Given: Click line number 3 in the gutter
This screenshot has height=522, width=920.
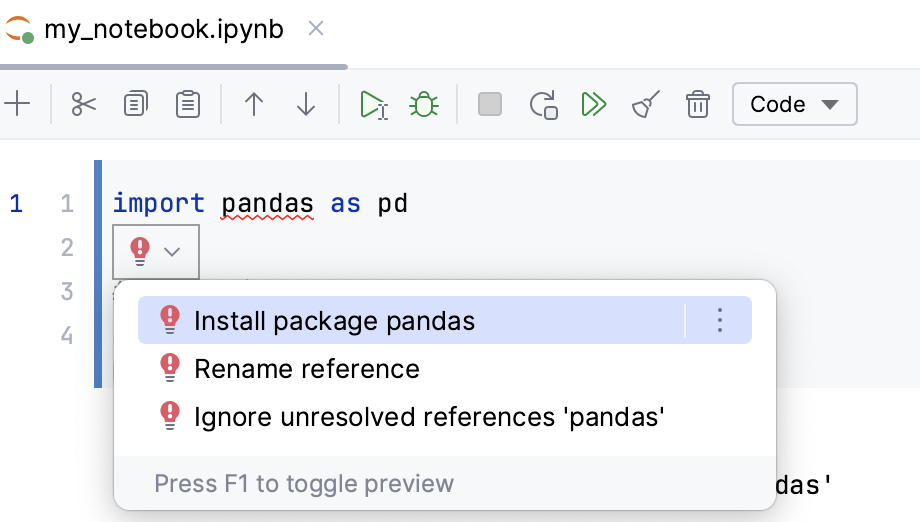Looking at the screenshot, I should [x=67, y=291].
